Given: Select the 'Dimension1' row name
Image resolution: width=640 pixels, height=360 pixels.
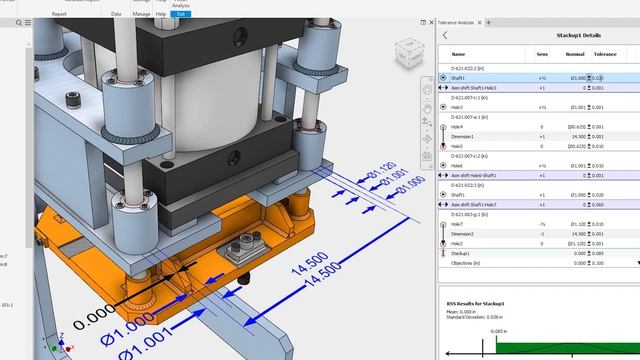Looking at the screenshot, I should (x=462, y=137).
